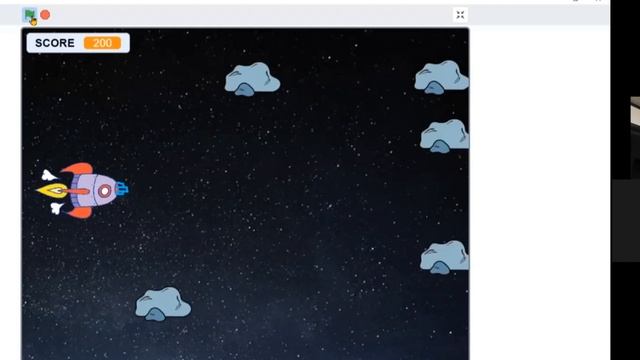Exit full screen mode
640x360 pixels.
460,15
